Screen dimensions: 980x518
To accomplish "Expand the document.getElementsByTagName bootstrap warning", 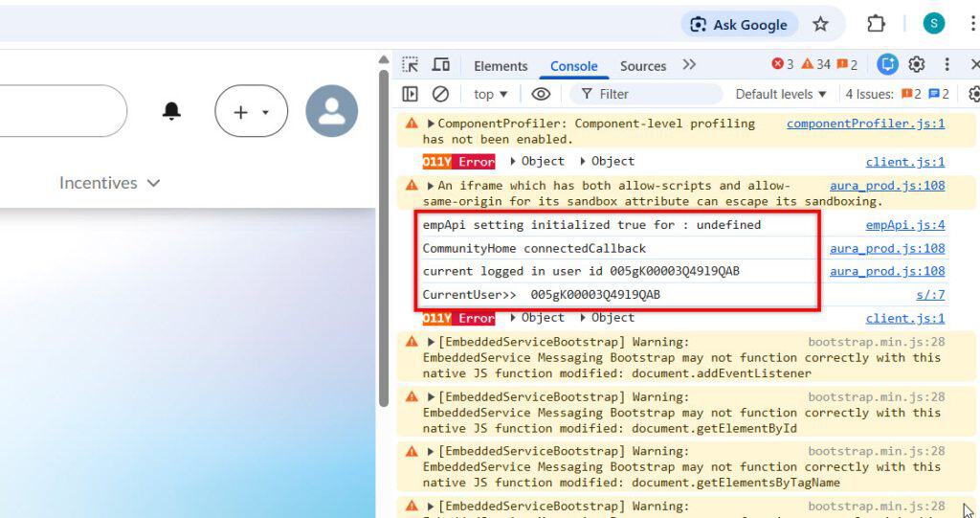I will point(431,451).
